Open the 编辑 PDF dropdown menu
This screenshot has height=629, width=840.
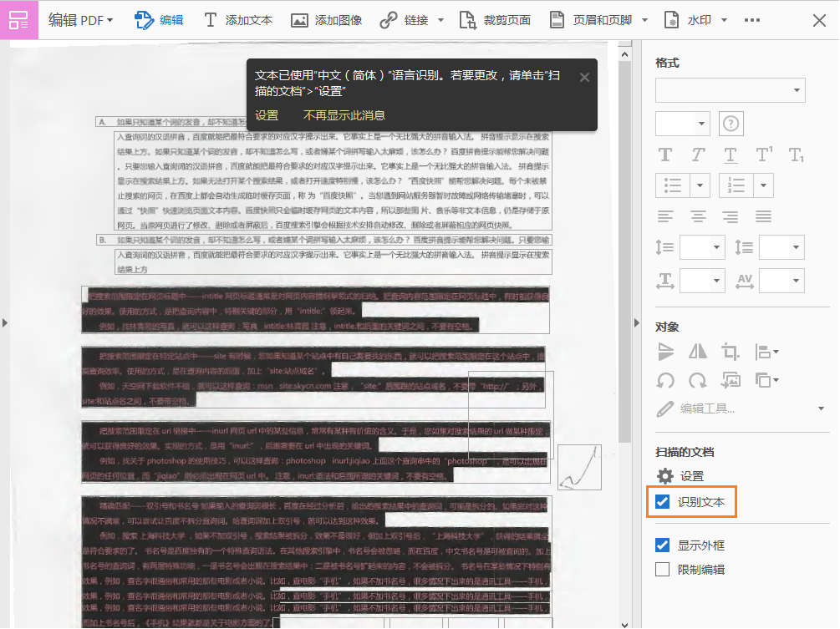coord(81,20)
